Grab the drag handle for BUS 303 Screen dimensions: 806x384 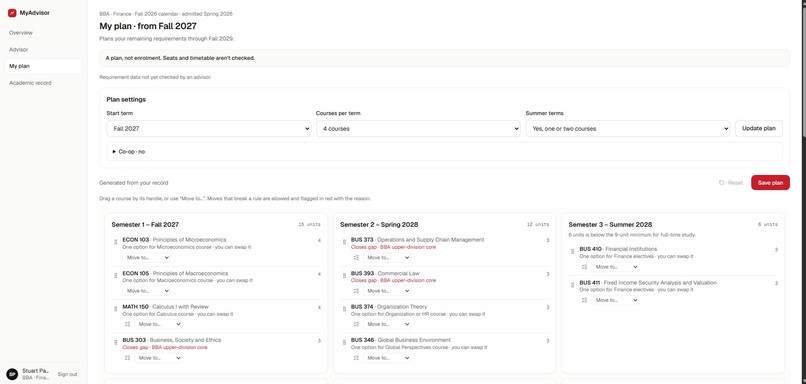pos(116,343)
